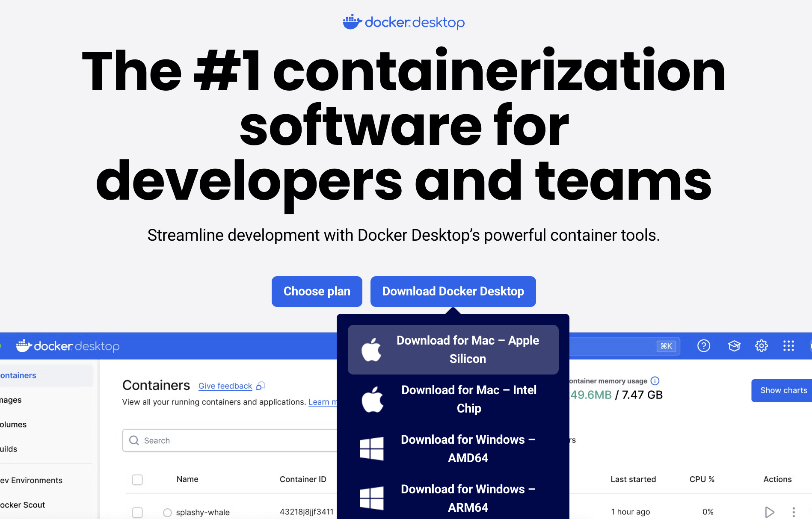
Task: Check the splashy-whale row checkbox
Action: coord(137,512)
